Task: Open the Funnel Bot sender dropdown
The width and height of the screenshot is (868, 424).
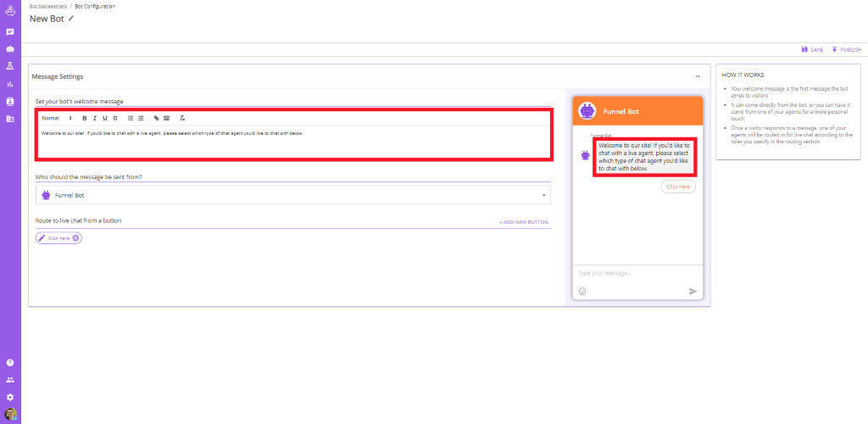Action: (x=292, y=195)
